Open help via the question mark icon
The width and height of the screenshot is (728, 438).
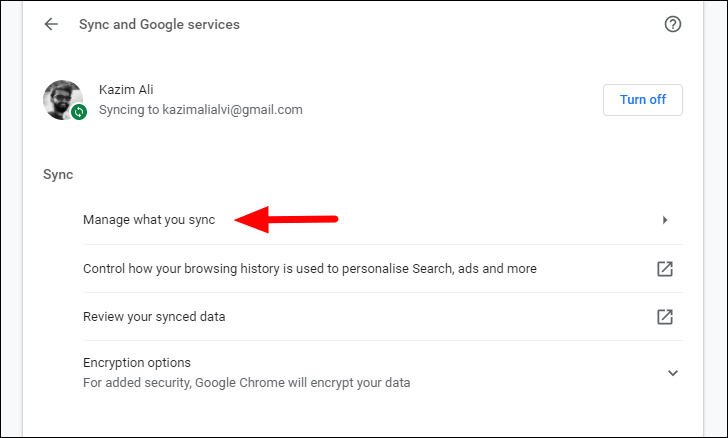tap(673, 24)
